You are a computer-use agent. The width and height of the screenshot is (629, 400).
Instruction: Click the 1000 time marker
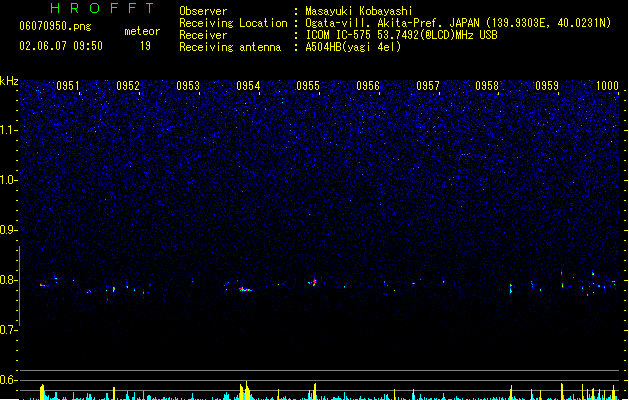[607, 86]
